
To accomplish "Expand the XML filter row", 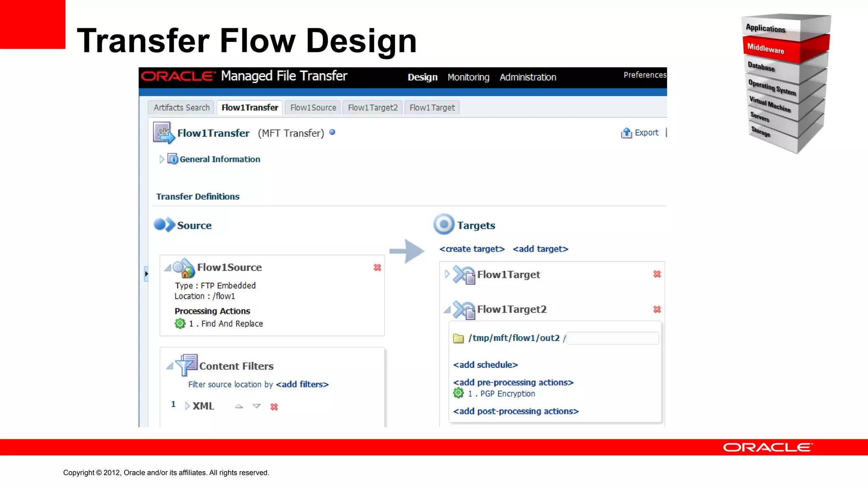I will click(x=187, y=406).
